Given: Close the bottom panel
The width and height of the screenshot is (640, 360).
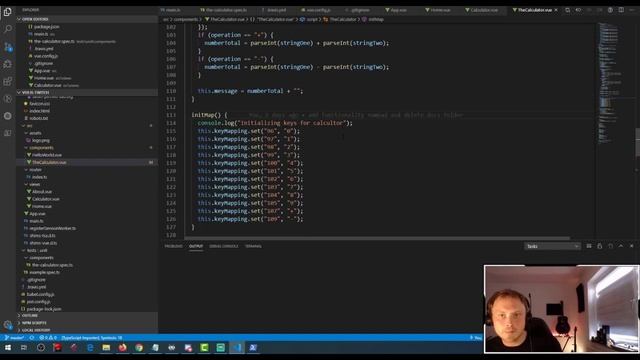Looking at the screenshot, I should coord(631,246).
